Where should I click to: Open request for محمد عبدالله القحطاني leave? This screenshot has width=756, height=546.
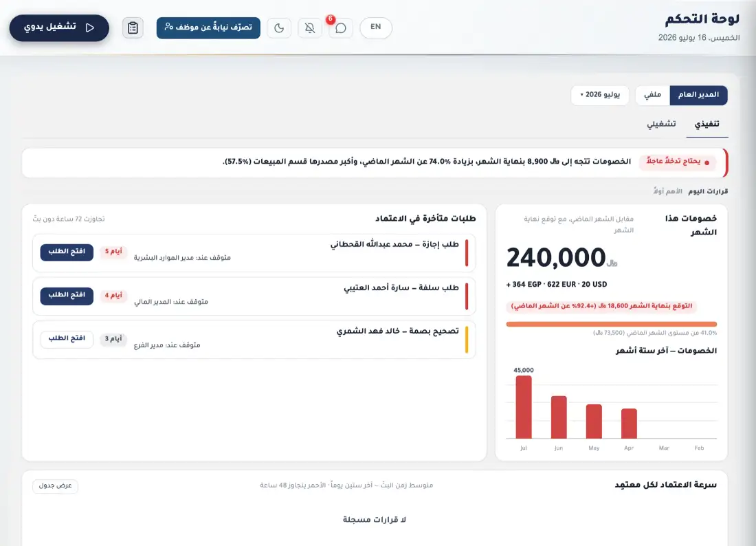tap(67, 252)
